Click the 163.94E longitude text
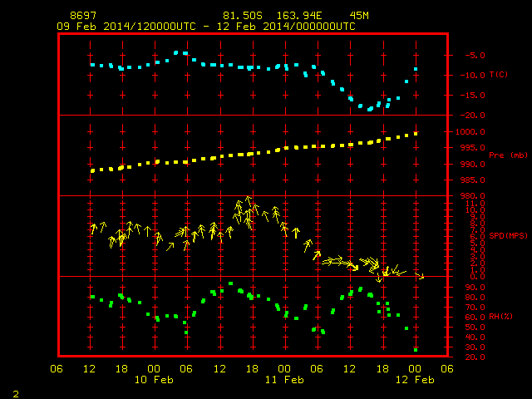 299,16
